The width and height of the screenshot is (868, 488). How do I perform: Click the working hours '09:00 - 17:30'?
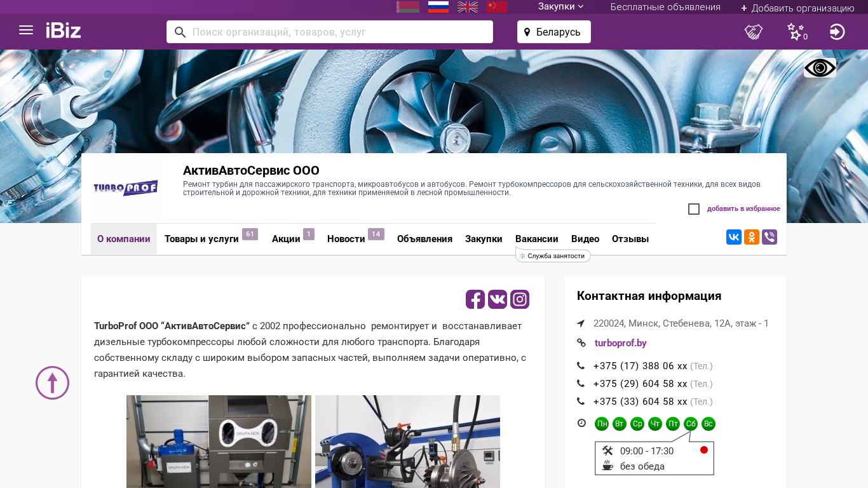pyautogui.click(x=647, y=451)
